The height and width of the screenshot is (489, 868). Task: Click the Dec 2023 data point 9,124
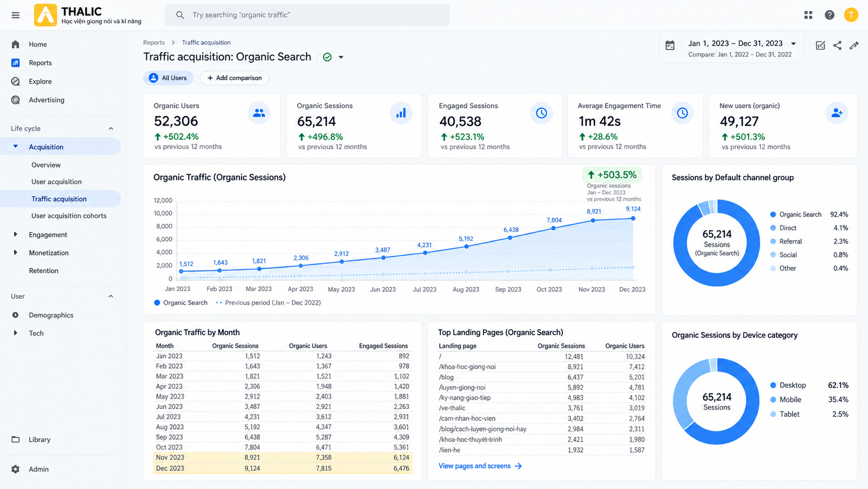click(x=633, y=218)
